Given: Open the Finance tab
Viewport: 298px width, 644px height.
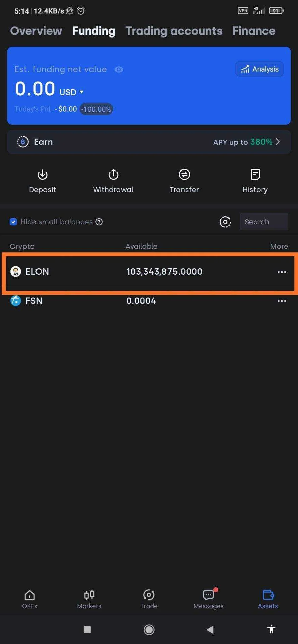Looking at the screenshot, I should pyautogui.click(x=254, y=31).
